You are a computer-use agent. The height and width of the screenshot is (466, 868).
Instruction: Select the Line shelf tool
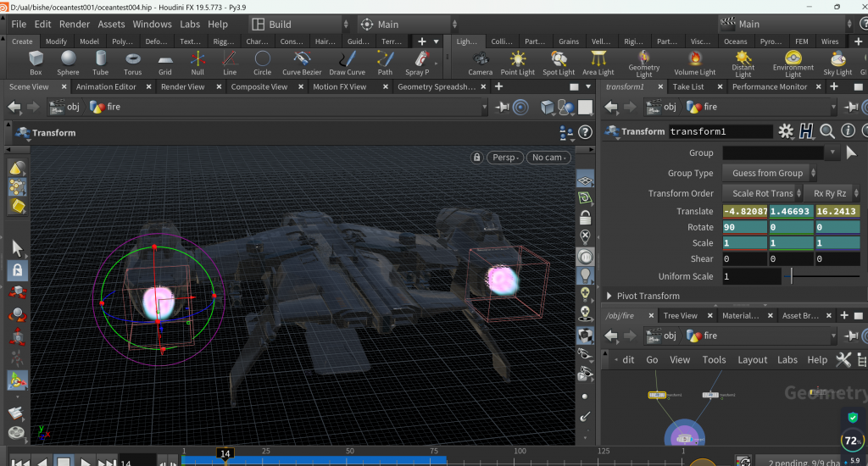230,63
